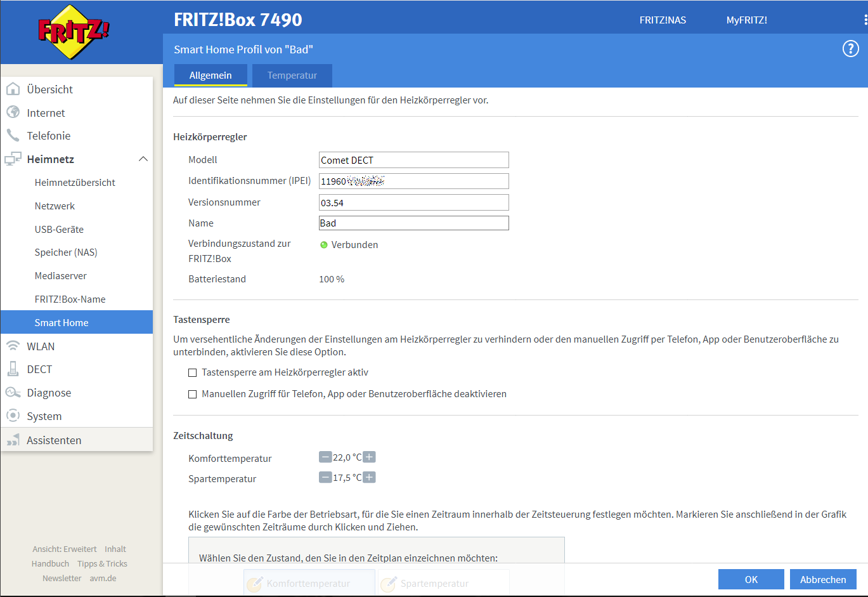This screenshot has height=597, width=868.
Task: Switch to the Temperatur tab
Action: [292, 75]
